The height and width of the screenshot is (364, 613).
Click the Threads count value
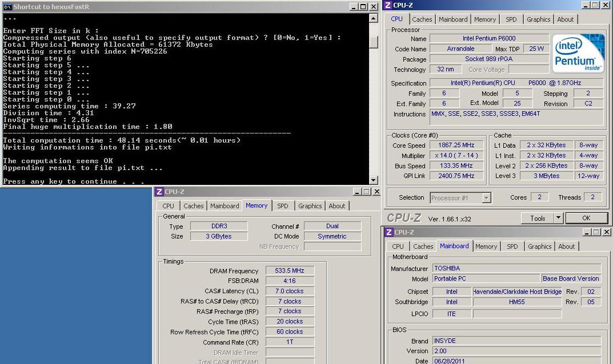pyautogui.click(x=592, y=197)
